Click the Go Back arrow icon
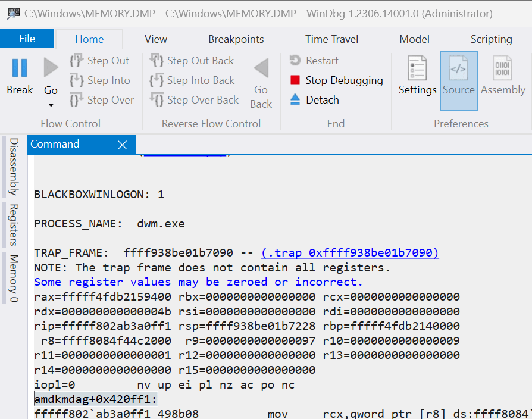This screenshot has width=532, height=419. (261, 68)
